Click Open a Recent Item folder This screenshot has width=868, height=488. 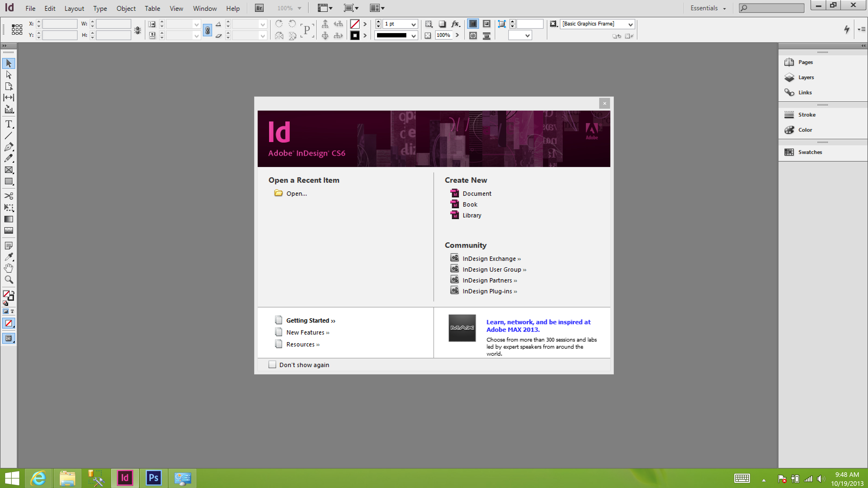click(x=278, y=192)
